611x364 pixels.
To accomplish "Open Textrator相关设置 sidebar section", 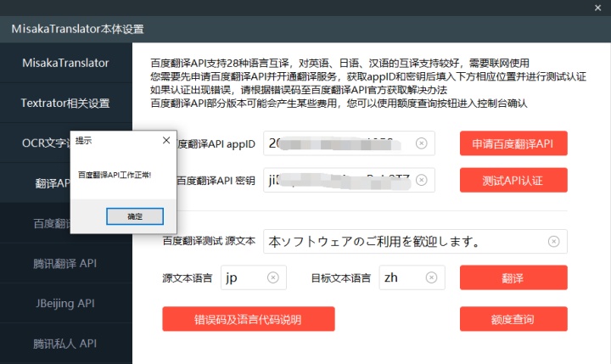I will pyautogui.click(x=66, y=103).
